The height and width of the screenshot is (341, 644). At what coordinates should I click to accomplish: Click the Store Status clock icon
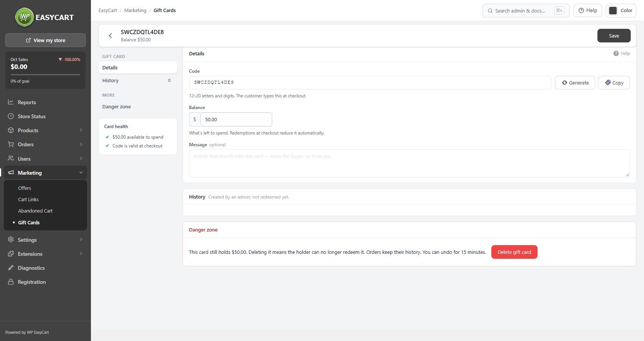[x=11, y=116]
